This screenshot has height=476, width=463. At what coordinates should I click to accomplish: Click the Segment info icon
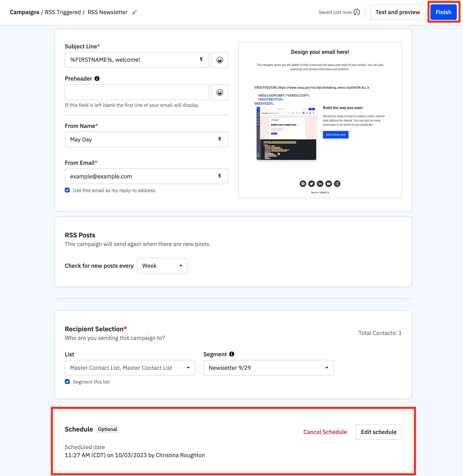pos(231,354)
